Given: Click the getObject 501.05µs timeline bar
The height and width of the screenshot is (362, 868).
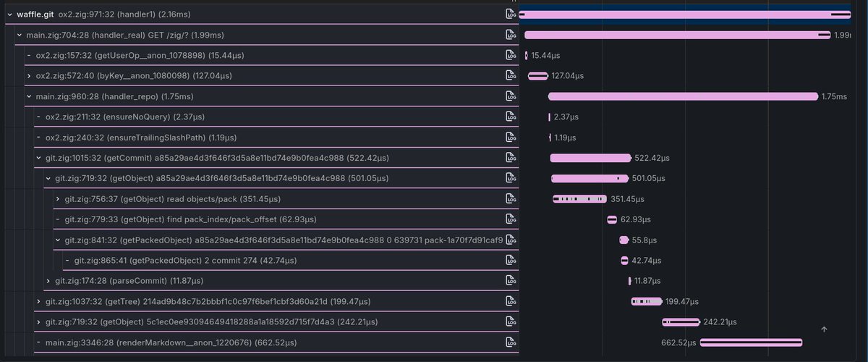Looking at the screenshot, I should pyautogui.click(x=590, y=178).
